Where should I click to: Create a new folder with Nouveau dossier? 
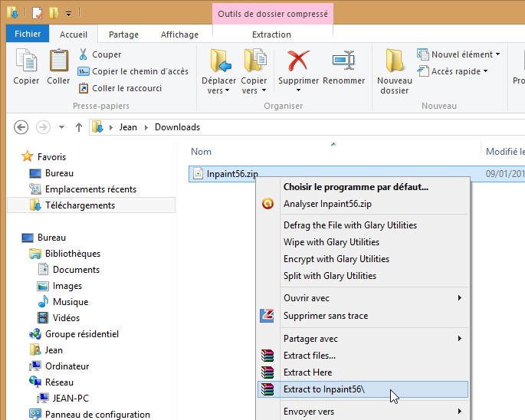coord(394,71)
